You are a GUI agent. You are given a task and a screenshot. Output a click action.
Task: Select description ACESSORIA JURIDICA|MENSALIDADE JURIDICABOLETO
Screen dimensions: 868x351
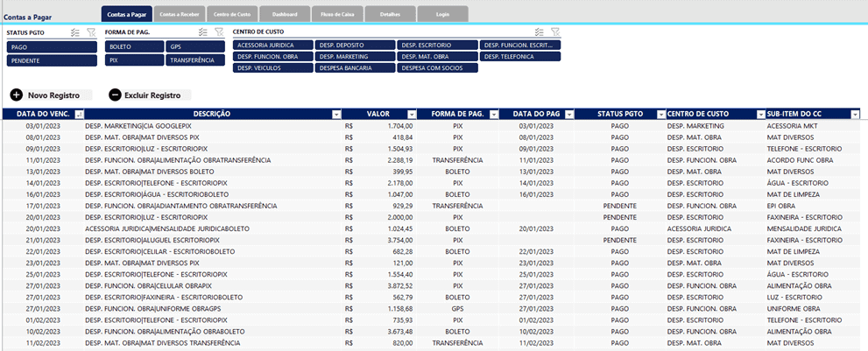tap(213, 228)
